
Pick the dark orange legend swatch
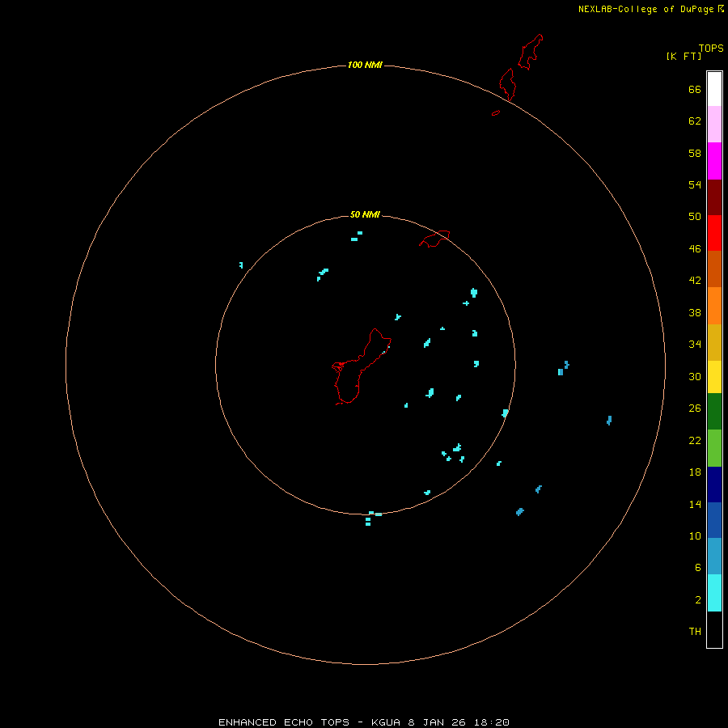(x=714, y=269)
